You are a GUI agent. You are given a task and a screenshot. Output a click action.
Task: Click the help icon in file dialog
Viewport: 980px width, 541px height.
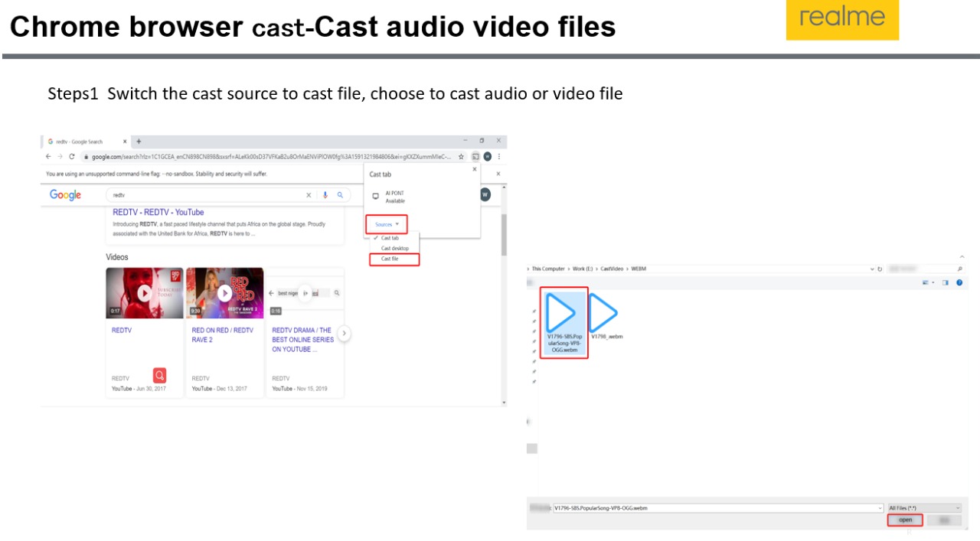tap(959, 283)
